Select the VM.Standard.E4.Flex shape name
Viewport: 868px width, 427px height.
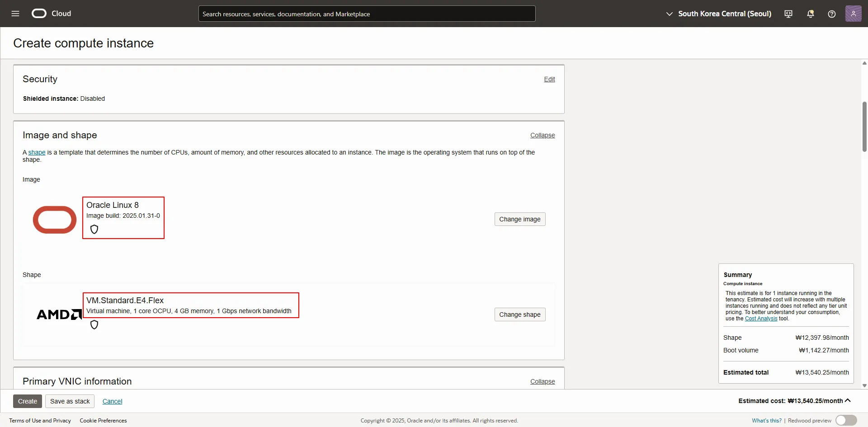(x=125, y=300)
